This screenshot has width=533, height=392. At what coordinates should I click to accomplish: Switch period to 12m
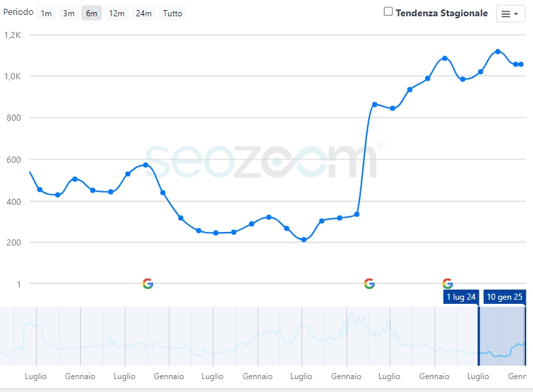pyautogui.click(x=117, y=14)
